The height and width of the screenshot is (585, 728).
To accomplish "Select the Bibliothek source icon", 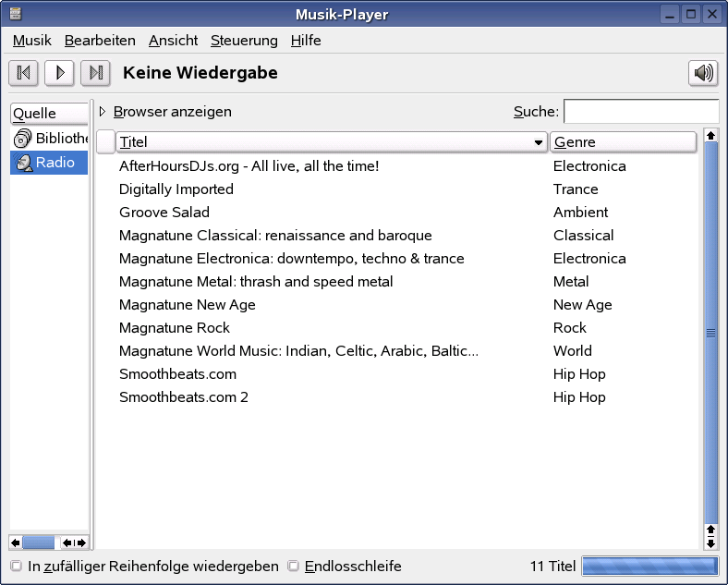I will (x=22, y=139).
